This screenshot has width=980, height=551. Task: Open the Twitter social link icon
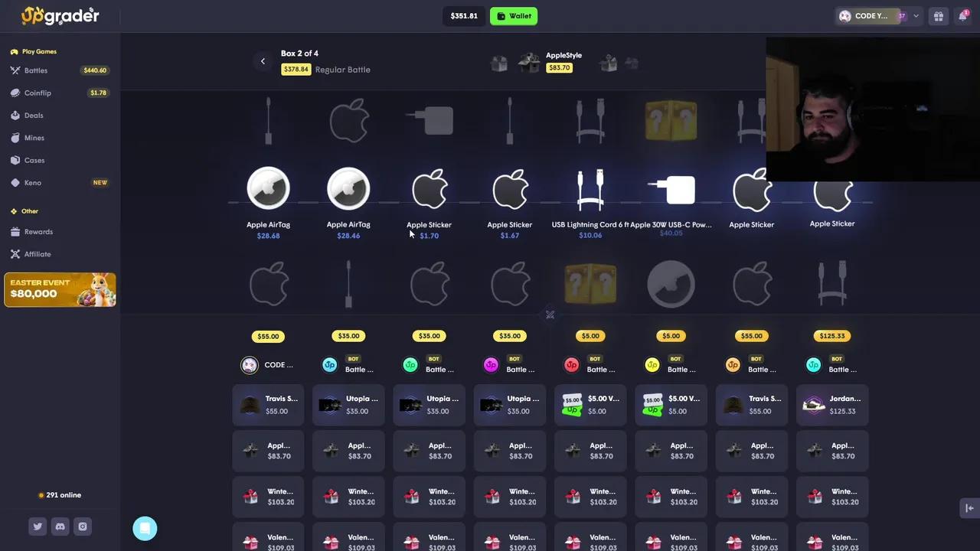[38, 526]
